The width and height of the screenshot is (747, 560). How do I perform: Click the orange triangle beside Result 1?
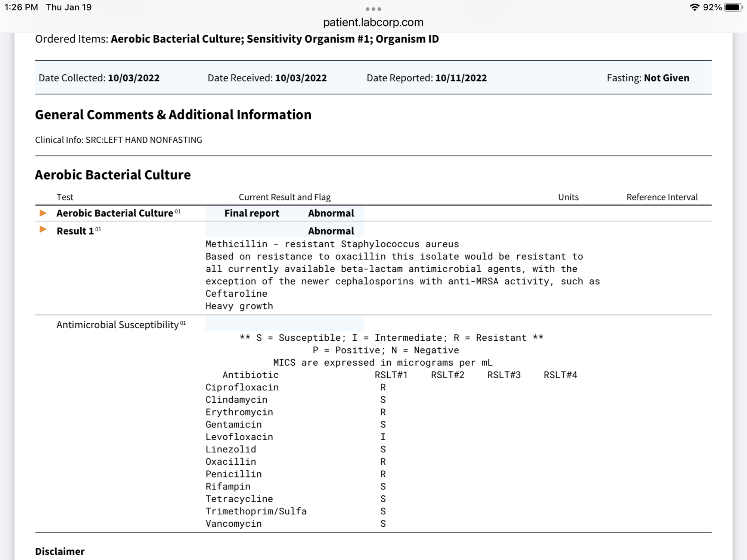43,230
